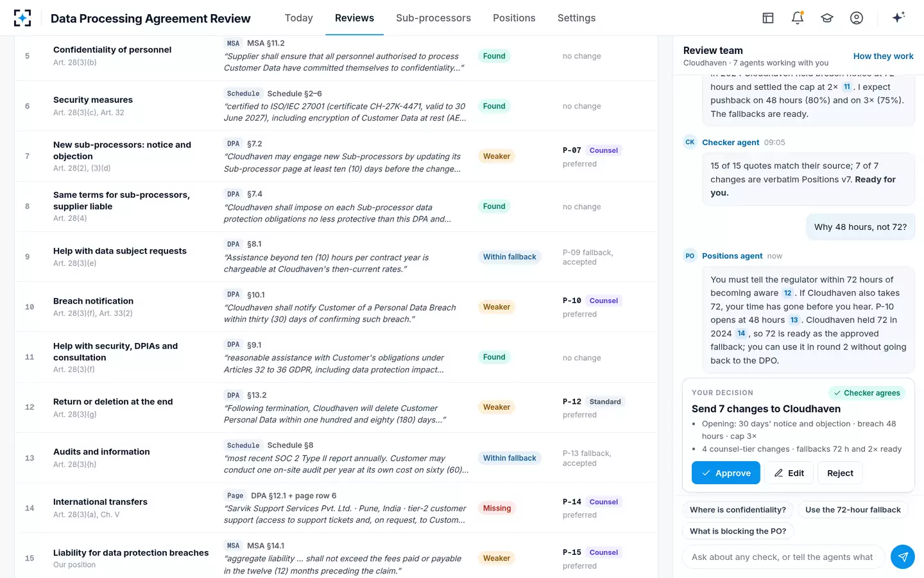Click the app logo in the header

tap(22, 18)
